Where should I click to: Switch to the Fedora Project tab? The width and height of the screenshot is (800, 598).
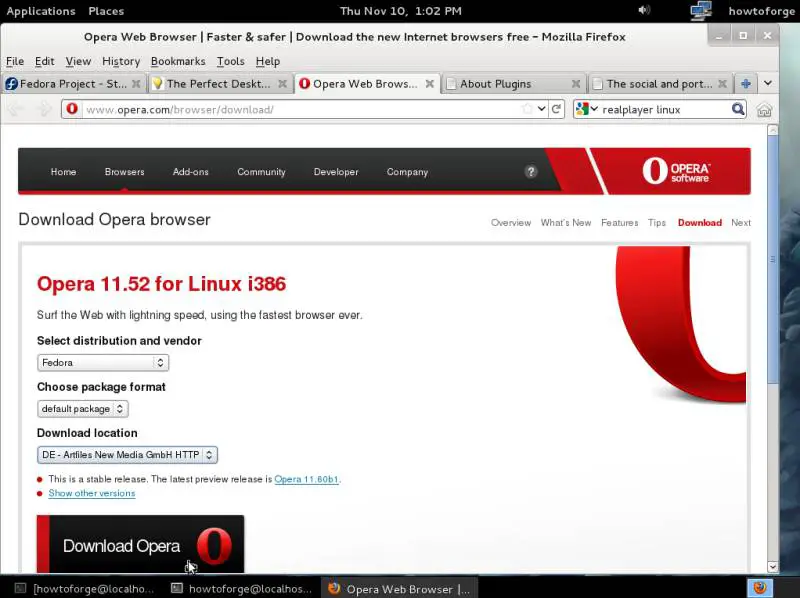(73, 84)
